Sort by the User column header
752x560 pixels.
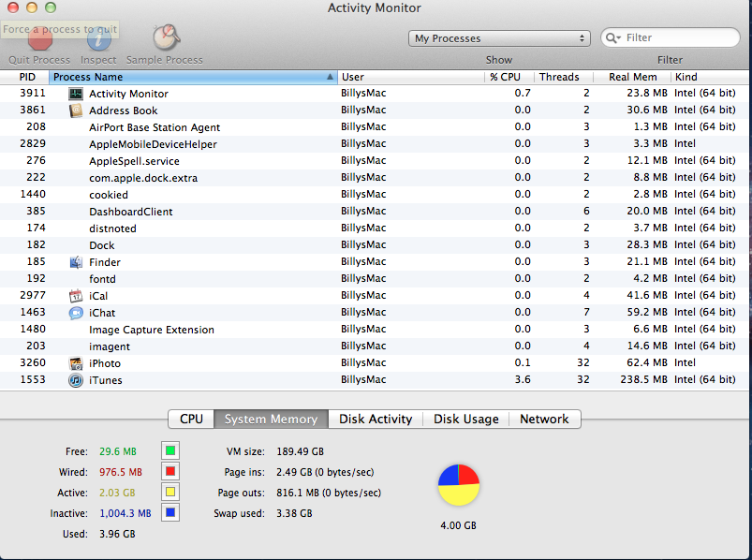coord(411,77)
